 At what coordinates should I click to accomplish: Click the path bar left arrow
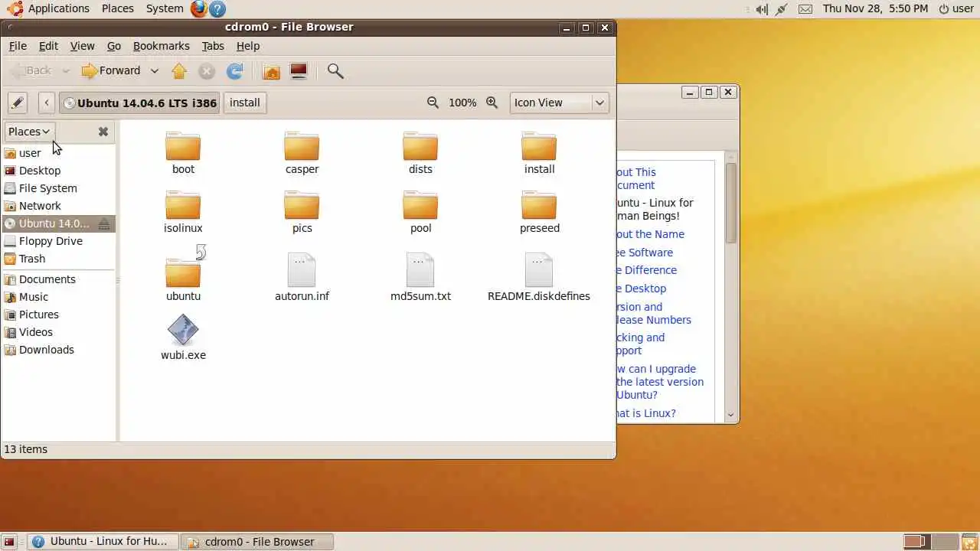[x=47, y=103]
